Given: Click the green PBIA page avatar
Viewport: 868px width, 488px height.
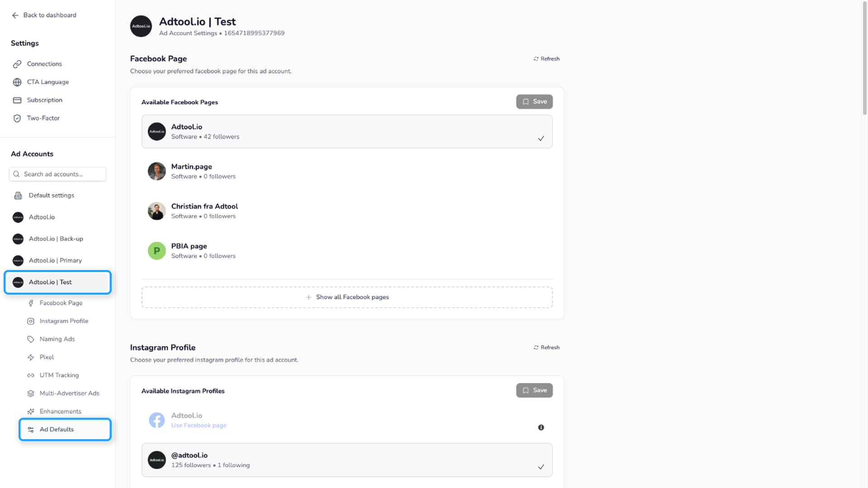Looking at the screenshot, I should click(x=157, y=251).
